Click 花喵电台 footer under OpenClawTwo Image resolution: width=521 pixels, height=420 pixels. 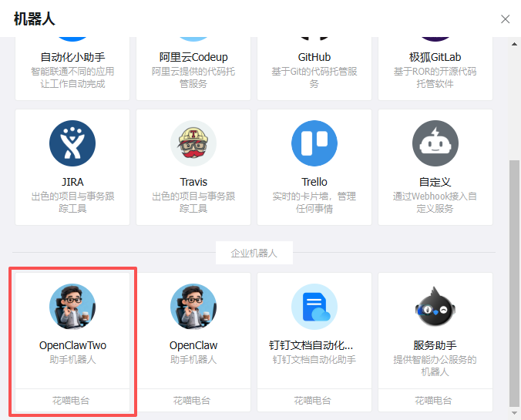click(x=72, y=401)
